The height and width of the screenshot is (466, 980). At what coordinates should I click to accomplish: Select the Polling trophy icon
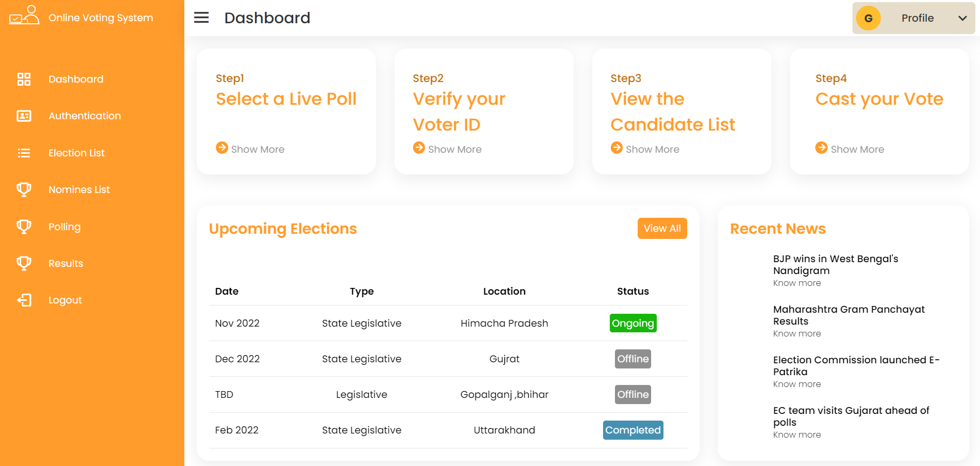click(24, 226)
